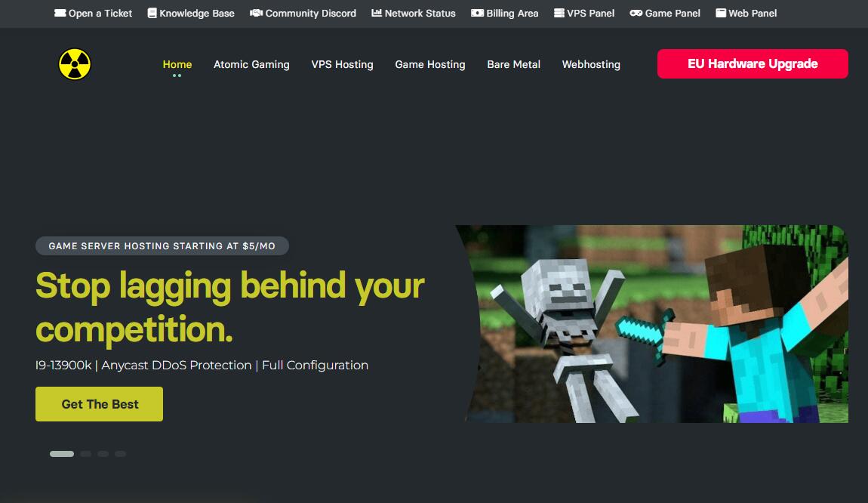Click the chart icon beside Network Status
Screen dimensions: 868x503
(377, 13)
